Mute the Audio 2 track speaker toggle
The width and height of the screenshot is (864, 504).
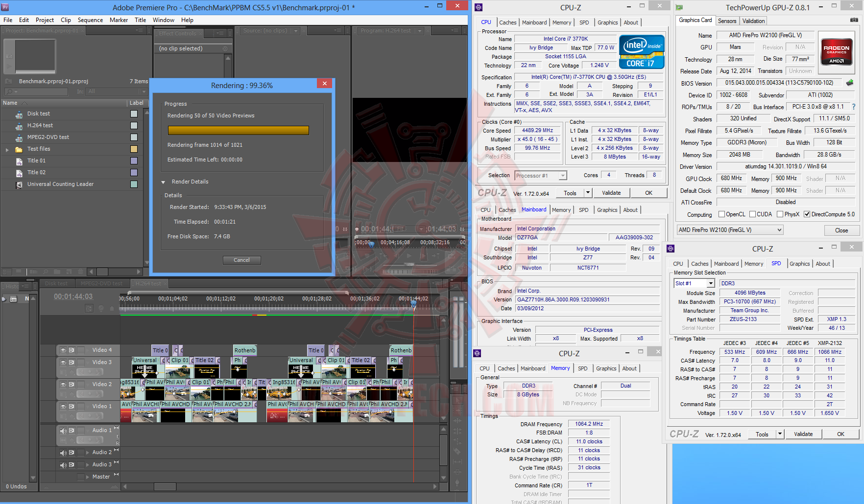tap(63, 452)
